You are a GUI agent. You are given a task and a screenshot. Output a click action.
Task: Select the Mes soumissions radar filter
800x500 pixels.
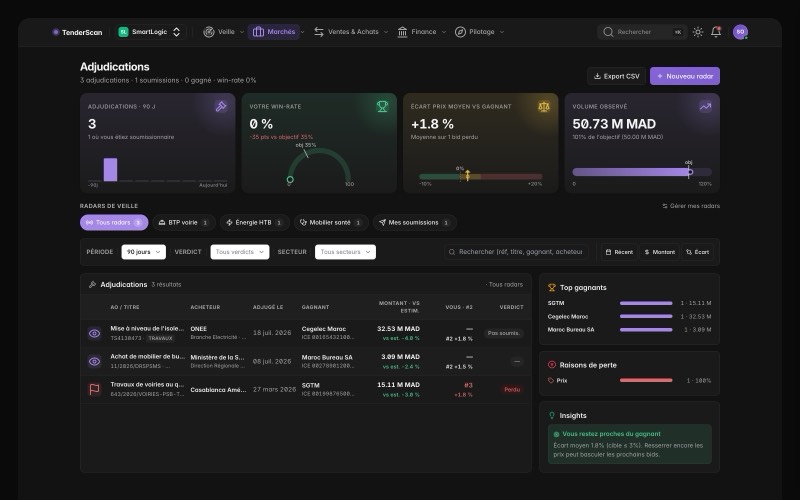(414, 222)
